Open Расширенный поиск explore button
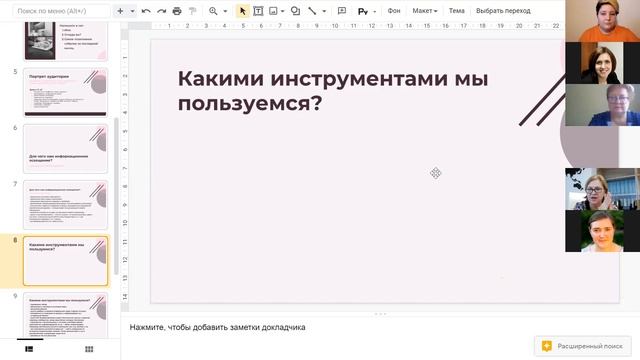This screenshot has width=640, height=360. point(582,346)
